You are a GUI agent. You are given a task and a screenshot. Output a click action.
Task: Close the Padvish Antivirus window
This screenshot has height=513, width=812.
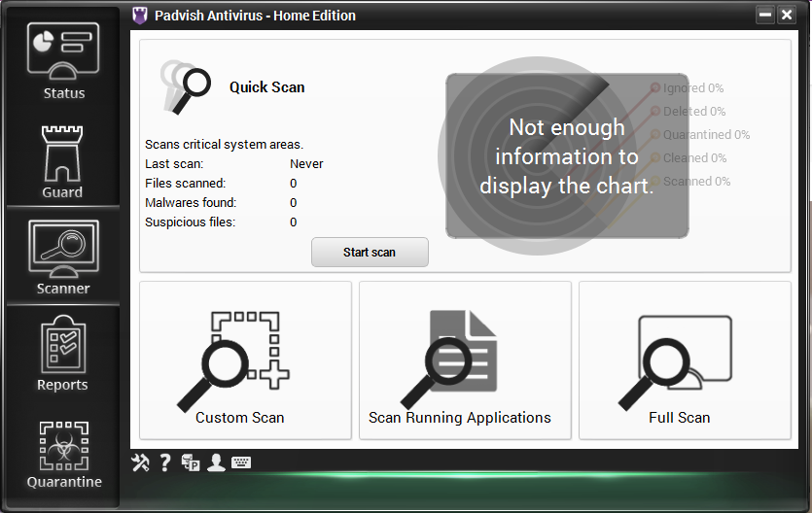[x=787, y=15]
